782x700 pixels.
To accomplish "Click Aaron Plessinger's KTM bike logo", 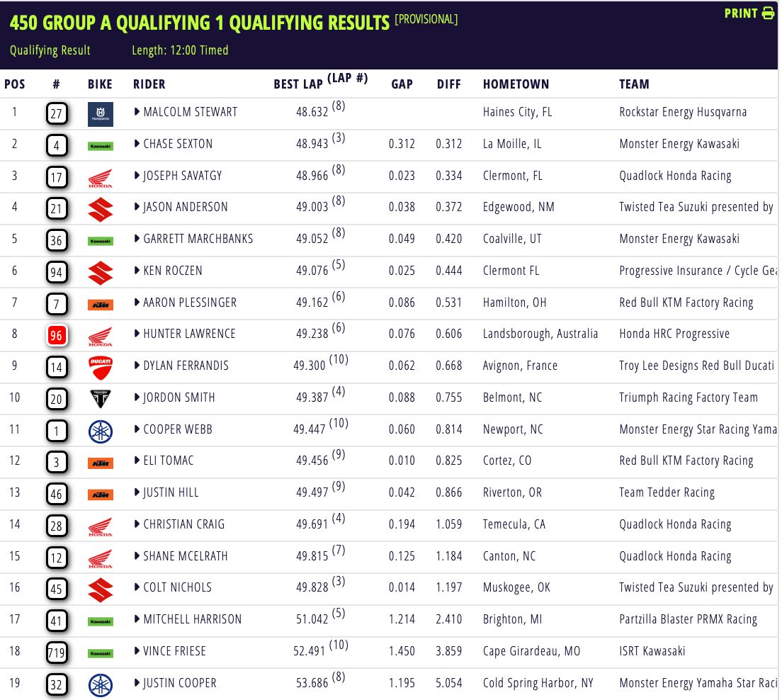I will 100,305.
